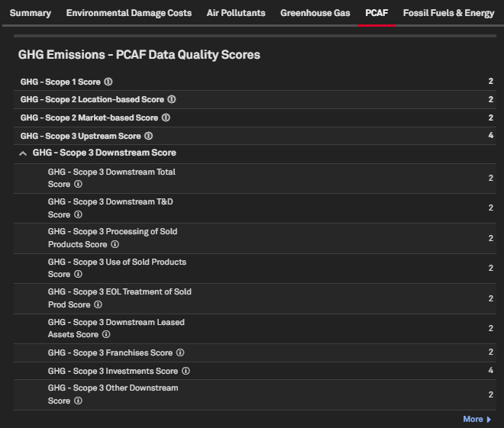The width and height of the screenshot is (504, 428).
Task: Switch to the Summary tab
Action: pos(31,14)
